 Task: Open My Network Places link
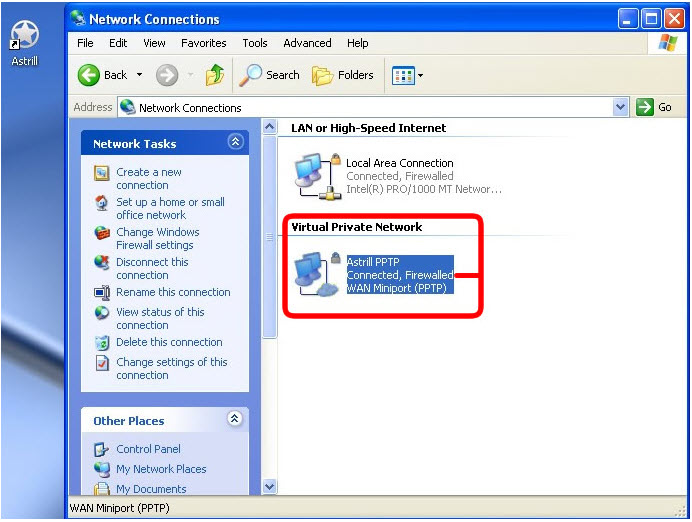(x=161, y=469)
